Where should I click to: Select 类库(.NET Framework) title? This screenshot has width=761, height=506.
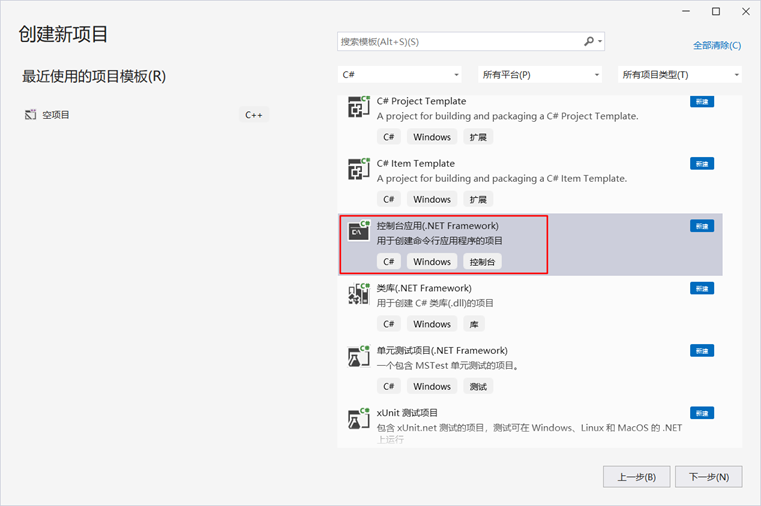(424, 288)
